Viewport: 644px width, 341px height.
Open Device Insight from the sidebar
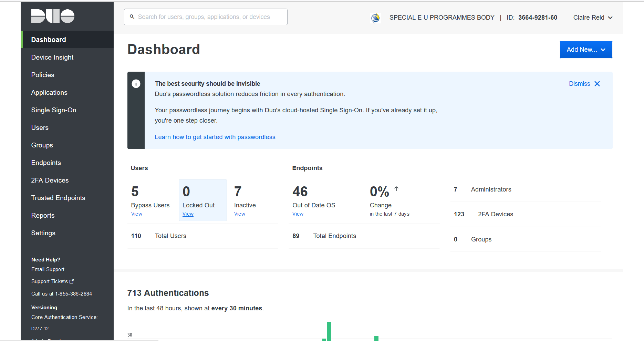(67, 57)
